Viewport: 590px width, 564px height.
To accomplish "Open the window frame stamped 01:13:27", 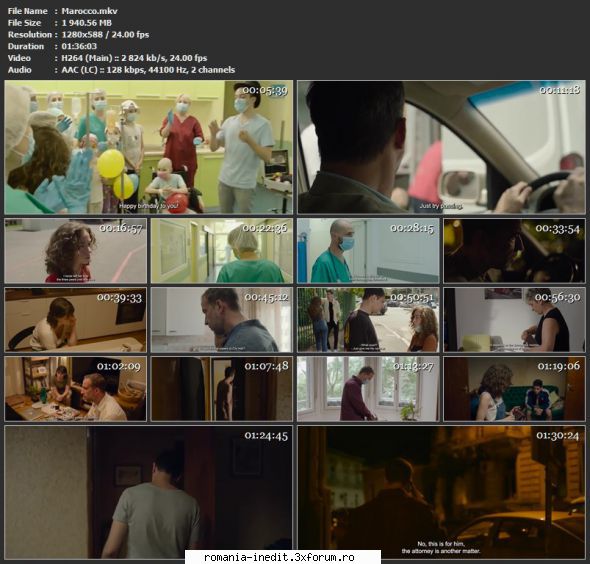I will pyautogui.click(x=368, y=389).
